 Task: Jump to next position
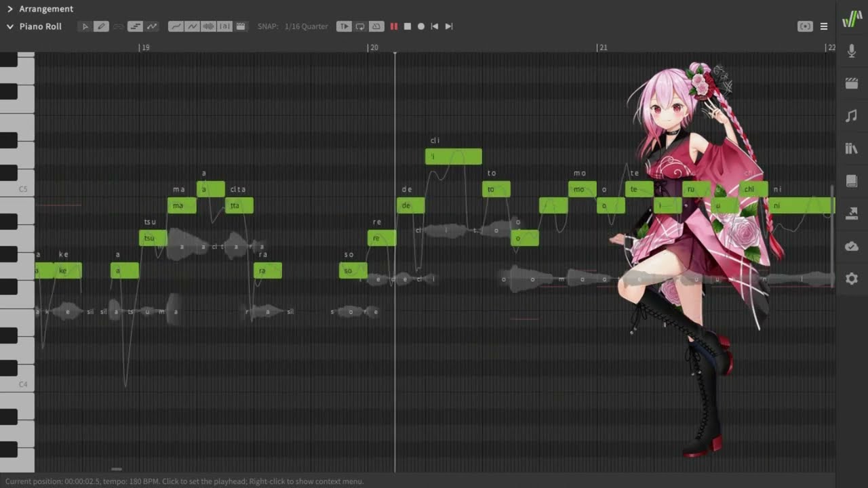(x=448, y=26)
